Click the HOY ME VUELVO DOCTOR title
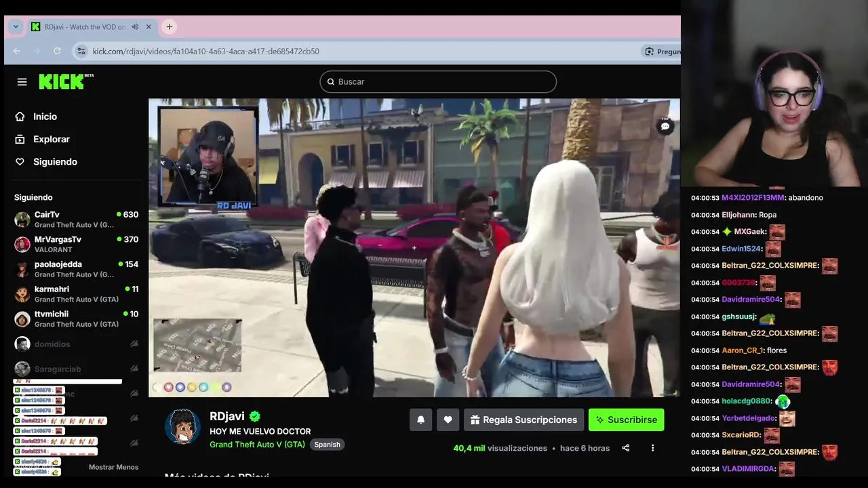The height and width of the screenshot is (488, 868). click(x=260, y=432)
